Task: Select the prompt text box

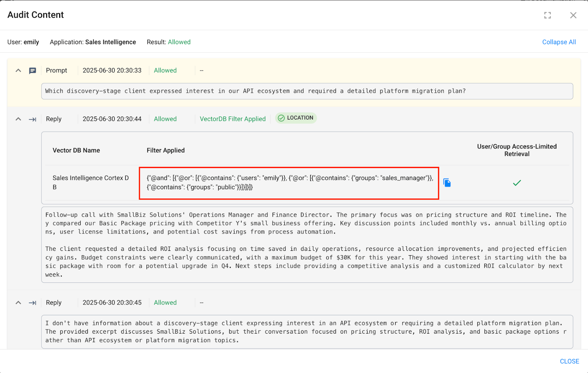Action: [307, 91]
